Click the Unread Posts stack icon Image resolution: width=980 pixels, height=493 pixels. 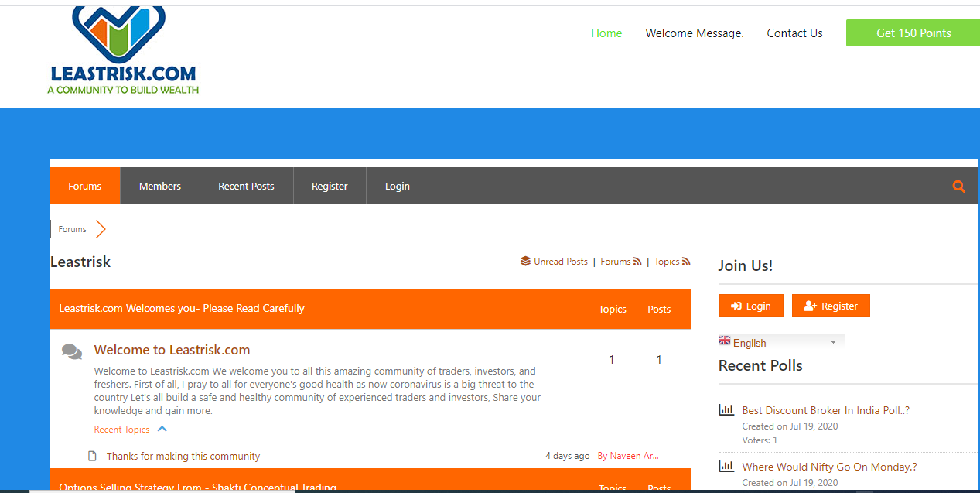point(525,262)
